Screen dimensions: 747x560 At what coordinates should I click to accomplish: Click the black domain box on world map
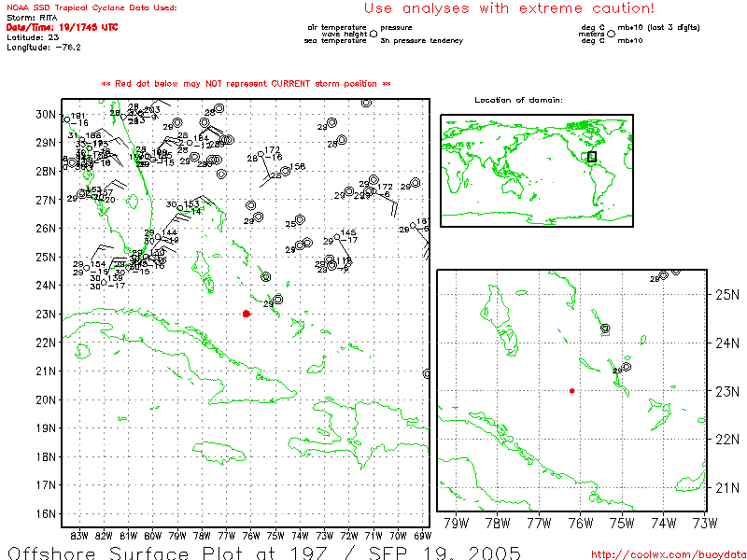point(591,157)
